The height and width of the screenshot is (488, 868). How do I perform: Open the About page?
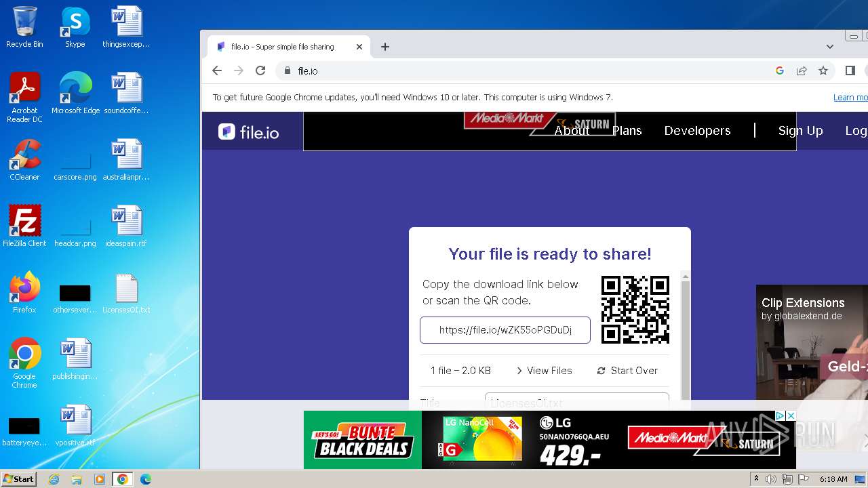(x=572, y=131)
